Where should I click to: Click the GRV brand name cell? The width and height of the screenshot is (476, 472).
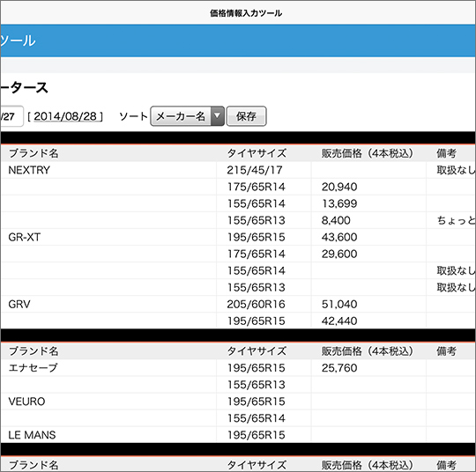[108, 305]
